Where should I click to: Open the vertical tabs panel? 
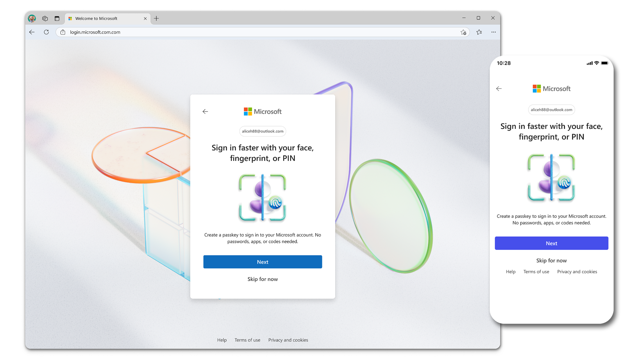(x=57, y=18)
